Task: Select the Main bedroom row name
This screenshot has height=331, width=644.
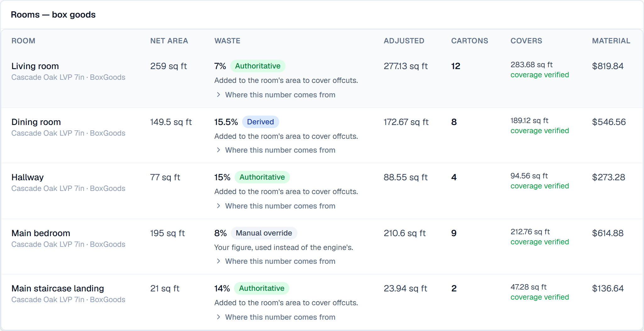Action: (x=41, y=233)
